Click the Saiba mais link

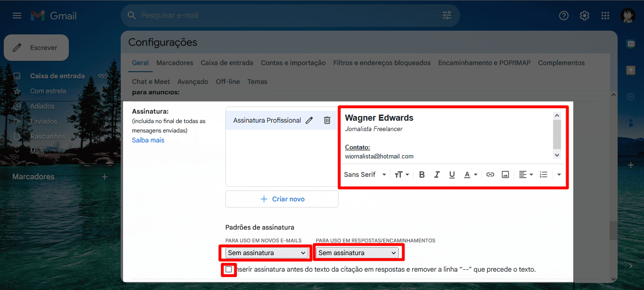click(148, 140)
